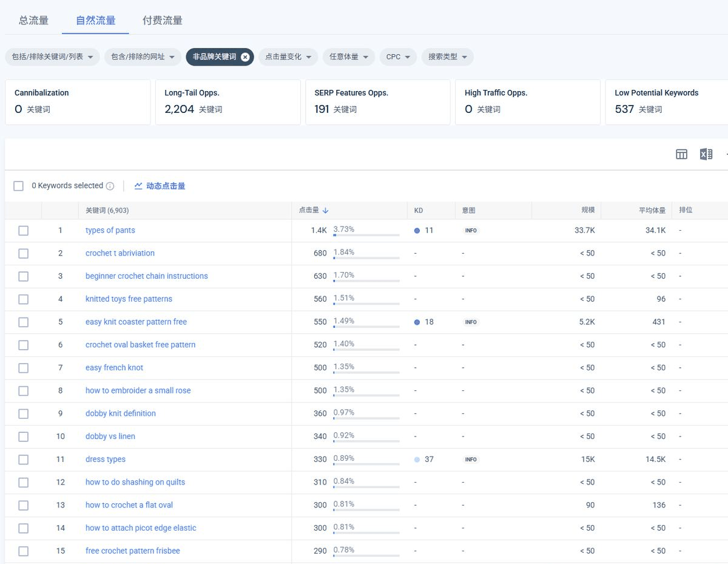The width and height of the screenshot is (728, 564).
Task: Click the info icon beside Keywords selected
Action: [110, 186]
